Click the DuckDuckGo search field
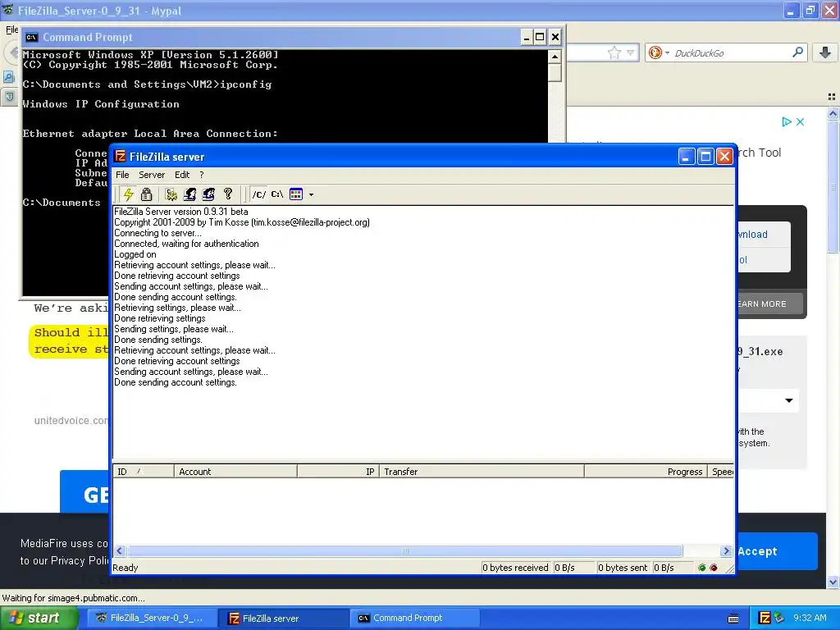 coord(731,52)
